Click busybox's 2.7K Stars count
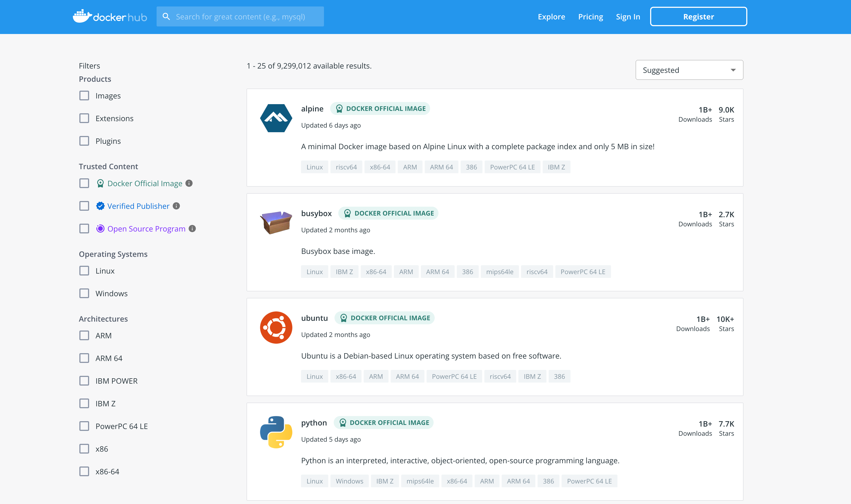This screenshot has width=851, height=504. [x=726, y=219]
